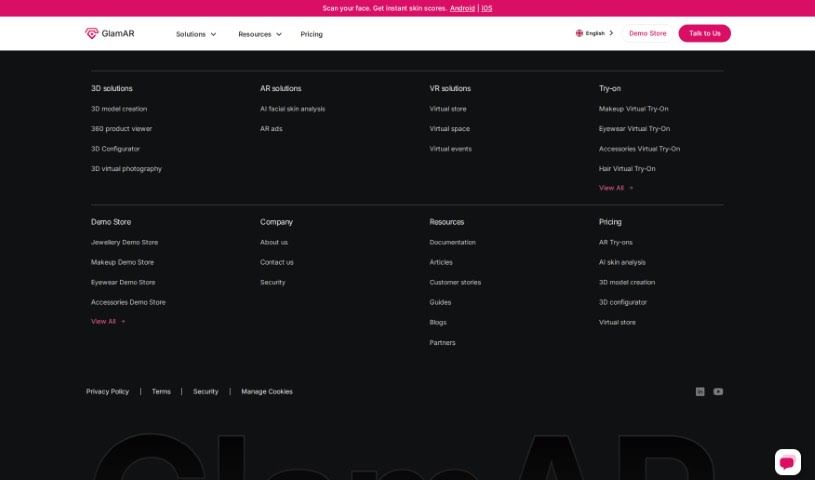815x480 pixels.
Task: Open the YouTube social icon
Action: pyautogui.click(x=718, y=392)
